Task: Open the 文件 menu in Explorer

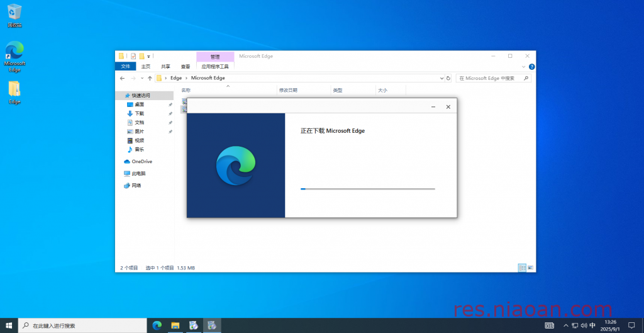Action: 126,67
